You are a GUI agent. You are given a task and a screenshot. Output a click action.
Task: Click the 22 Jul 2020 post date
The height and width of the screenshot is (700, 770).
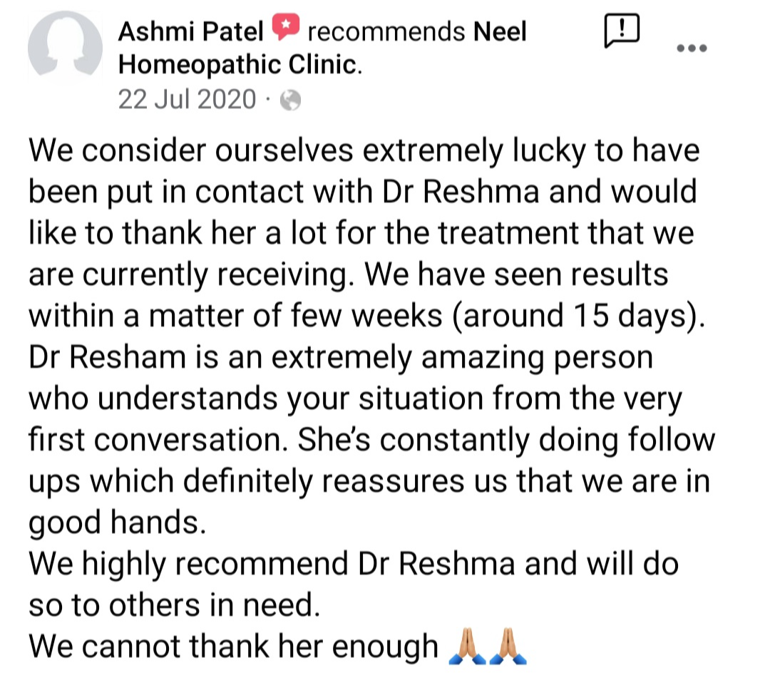tap(186, 99)
